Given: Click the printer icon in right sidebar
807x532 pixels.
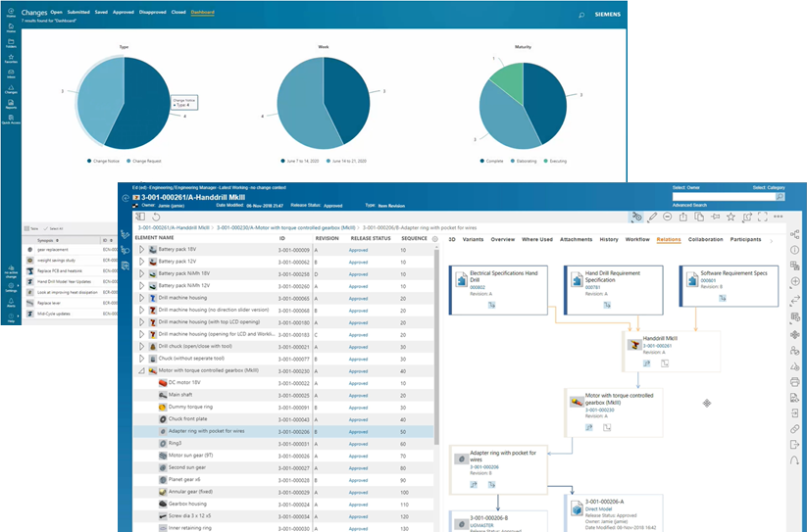Looking at the screenshot, I should coord(795,382).
